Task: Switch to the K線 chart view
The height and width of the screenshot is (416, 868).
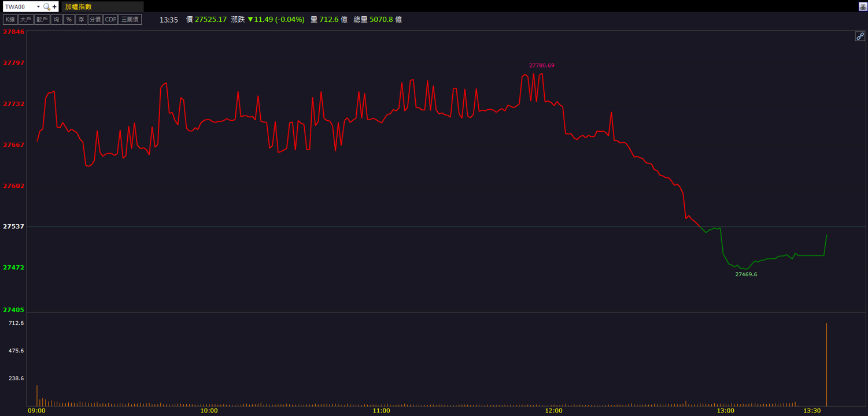Action: [x=10, y=20]
